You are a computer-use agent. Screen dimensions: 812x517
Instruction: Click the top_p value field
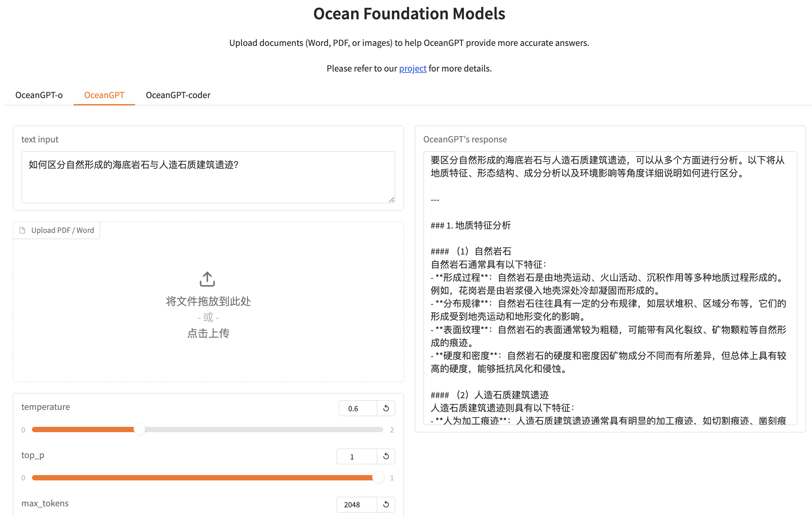pos(357,456)
